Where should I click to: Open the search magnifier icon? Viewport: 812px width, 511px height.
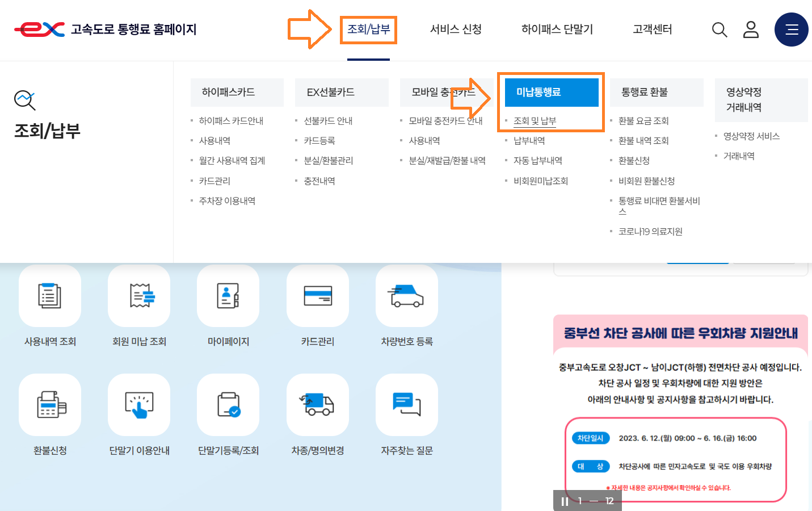(719, 30)
